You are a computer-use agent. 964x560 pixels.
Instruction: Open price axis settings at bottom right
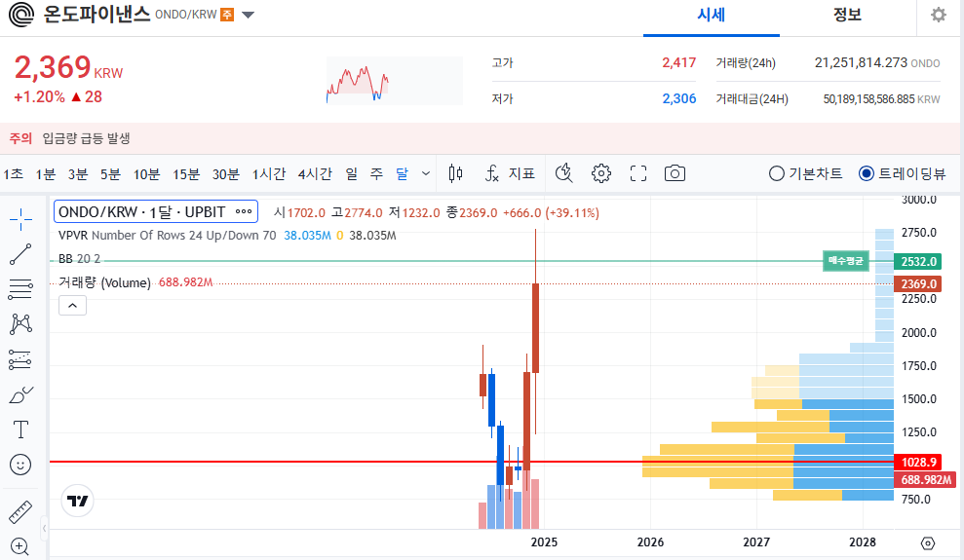pyautogui.click(x=928, y=542)
